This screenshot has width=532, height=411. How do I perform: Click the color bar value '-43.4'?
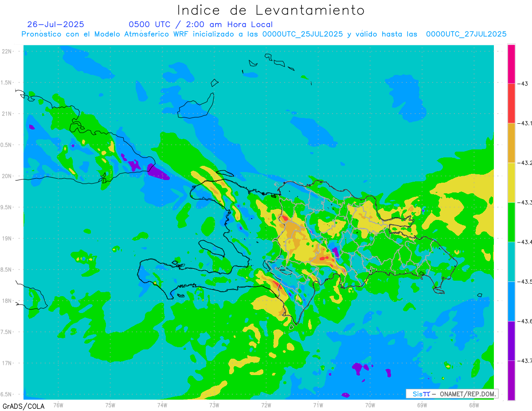(525, 242)
